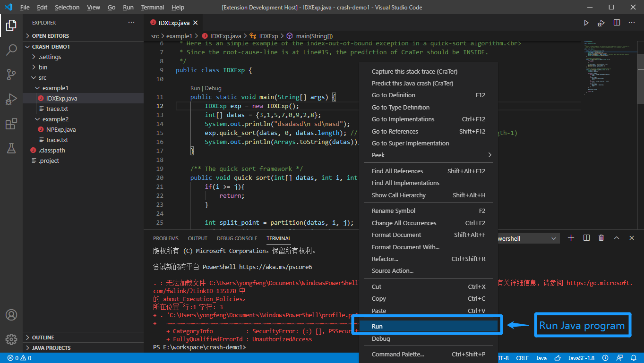This screenshot has height=363, width=644.
Task: Choose Rename Symbol in context menu
Action: click(x=429, y=211)
